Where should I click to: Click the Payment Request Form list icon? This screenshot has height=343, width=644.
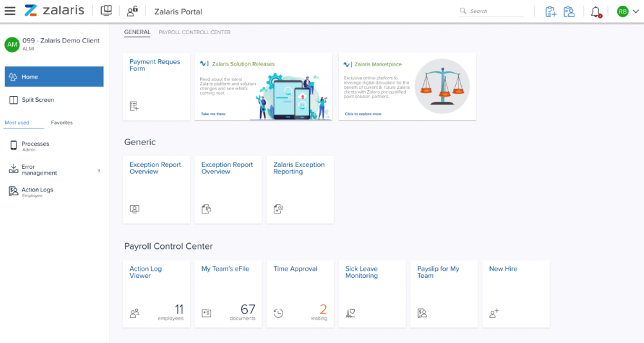pyautogui.click(x=135, y=106)
